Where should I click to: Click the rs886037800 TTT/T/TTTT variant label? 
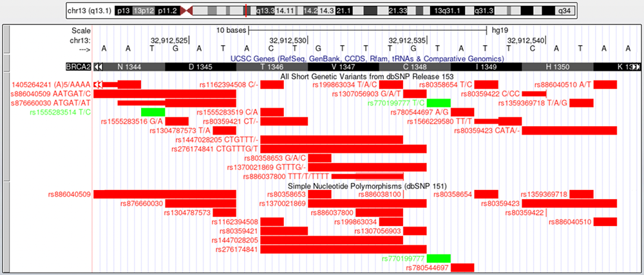pyautogui.click(x=289, y=176)
